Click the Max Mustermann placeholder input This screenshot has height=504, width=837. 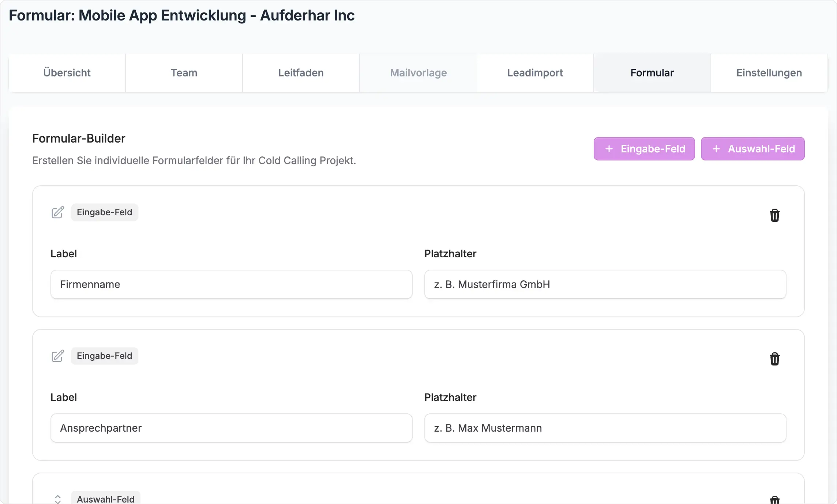click(605, 428)
